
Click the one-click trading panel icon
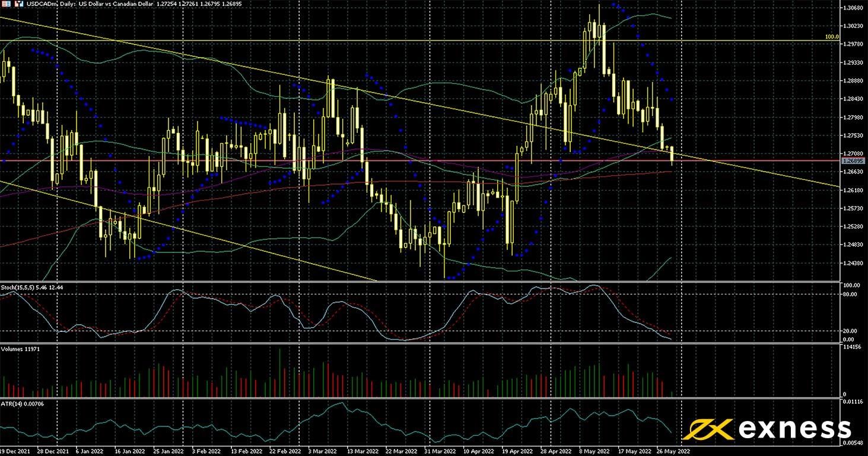pyautogui.click(x=5, y=4)
